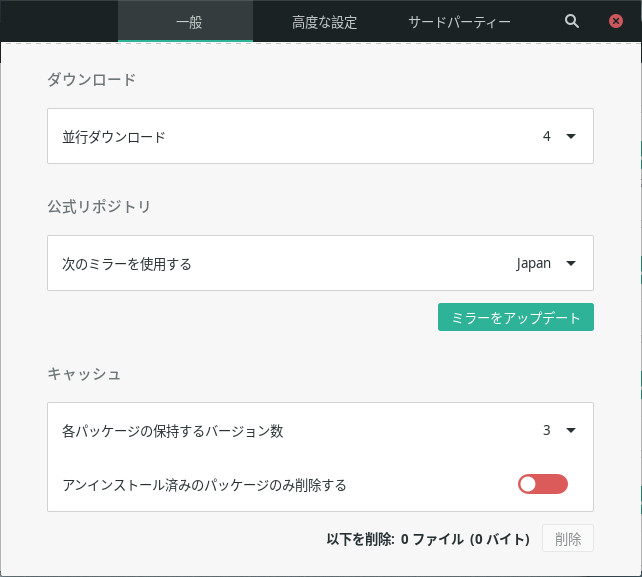Click the search magnifier icon
The height and width of the screenshot is (577, 642).
(572, 21)
